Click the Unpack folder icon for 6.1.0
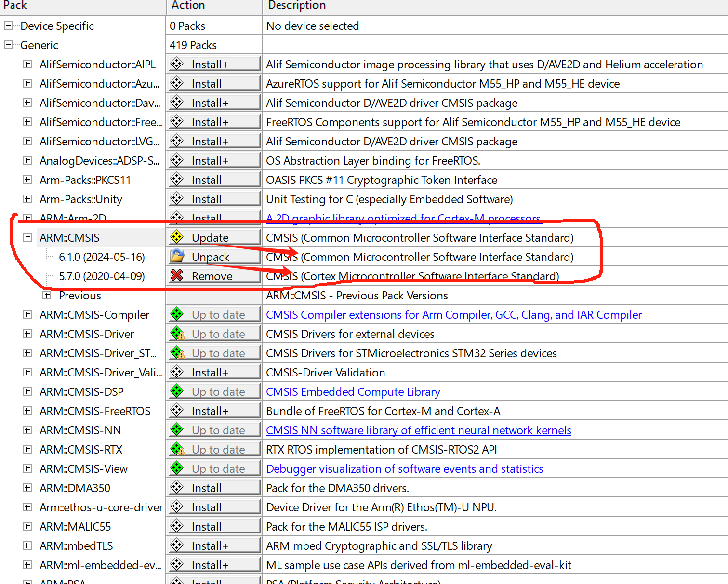 pyautogui.click(x=177, y=256)
